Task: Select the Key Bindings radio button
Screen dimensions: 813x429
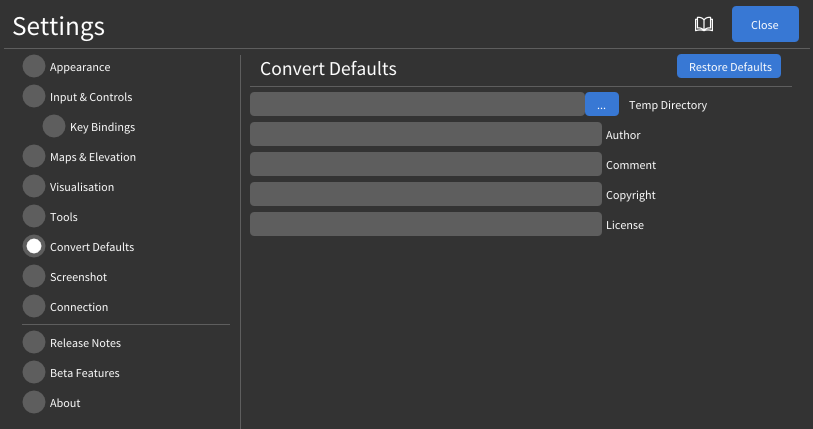Action: [x=54, y=127]
